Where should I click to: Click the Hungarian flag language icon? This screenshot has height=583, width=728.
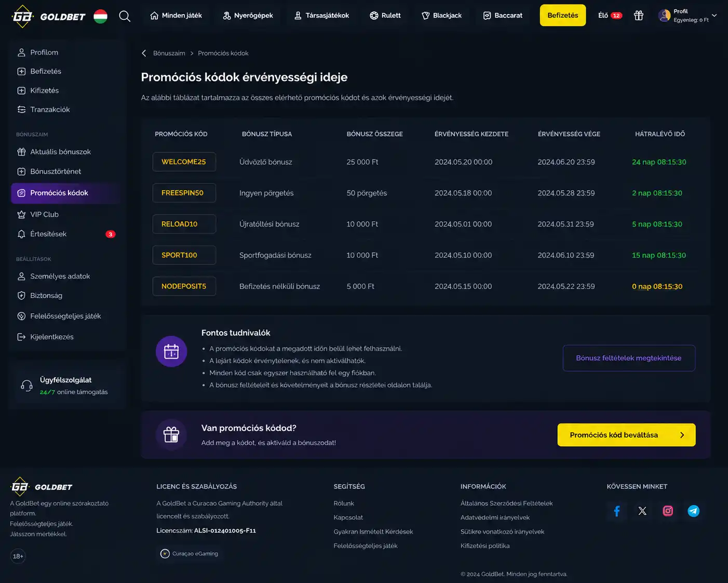(x=101, y=16)
